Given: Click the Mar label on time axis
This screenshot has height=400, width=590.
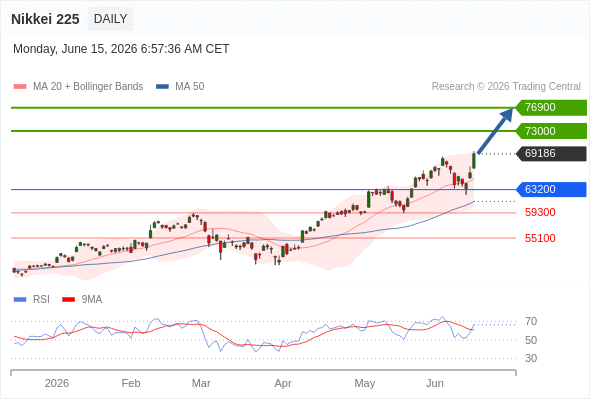Looking at the screenshot, I should [x=201, y=383].
